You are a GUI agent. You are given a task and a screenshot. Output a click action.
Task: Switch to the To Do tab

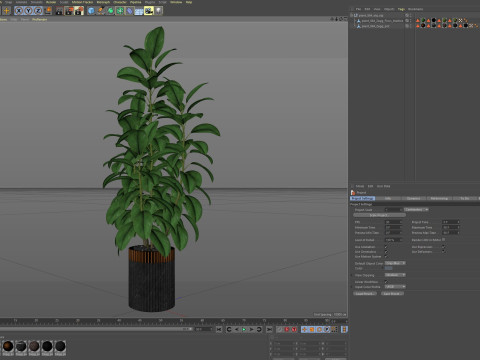coord(465,198)
